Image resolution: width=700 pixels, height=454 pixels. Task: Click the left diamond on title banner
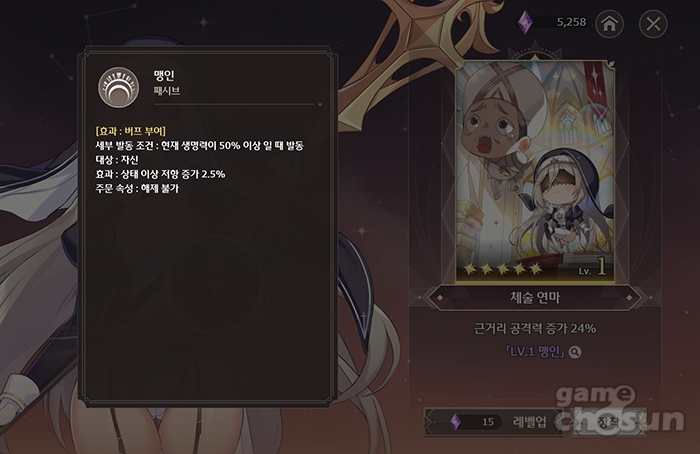click(440, 297)
